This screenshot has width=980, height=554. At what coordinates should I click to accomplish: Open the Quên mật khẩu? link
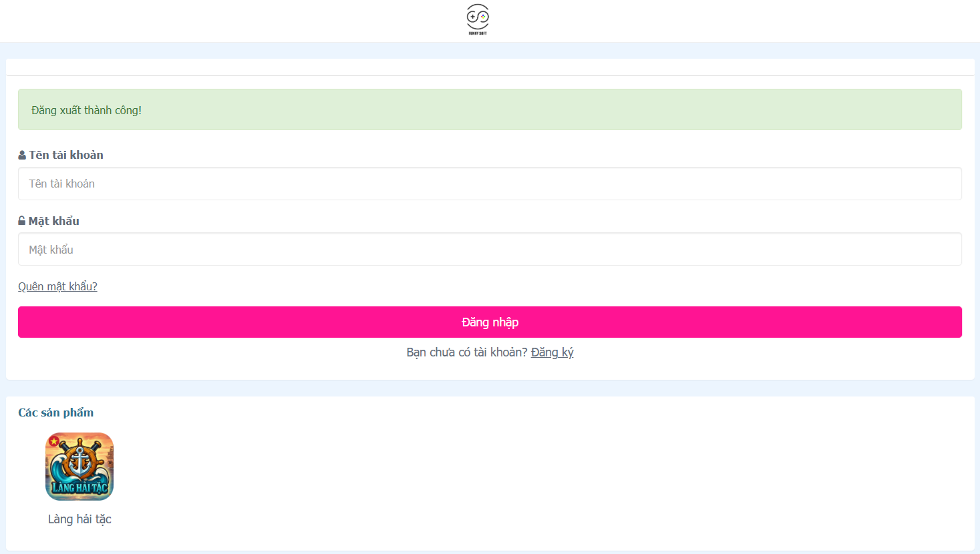pyautogui.click(x=57, y=286)
